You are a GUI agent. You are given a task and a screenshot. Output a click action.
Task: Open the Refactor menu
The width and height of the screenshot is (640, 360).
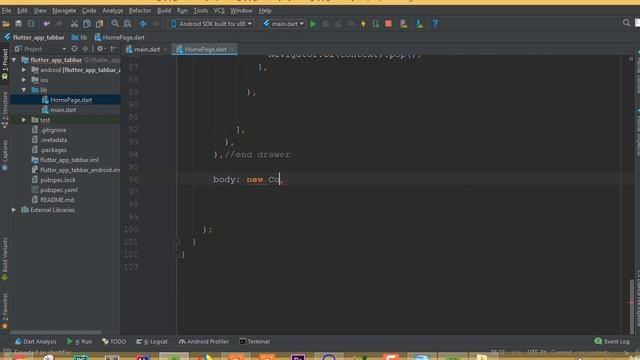coord(140,11)
